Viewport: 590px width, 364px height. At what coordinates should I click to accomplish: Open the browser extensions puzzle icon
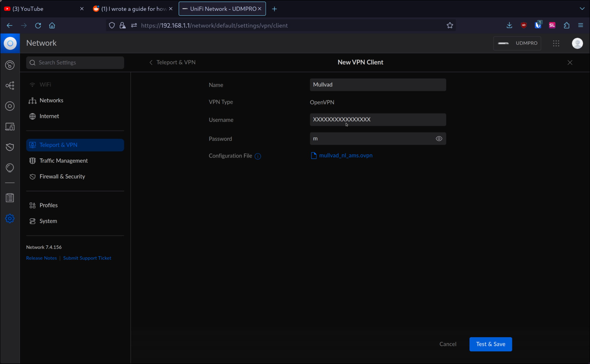(x=567, y=25)
